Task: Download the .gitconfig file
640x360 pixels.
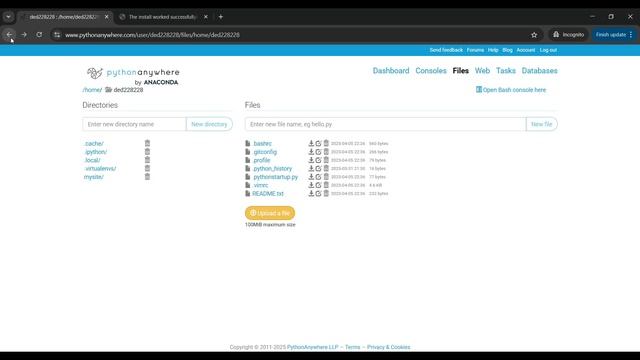Action: click(311, 152)
